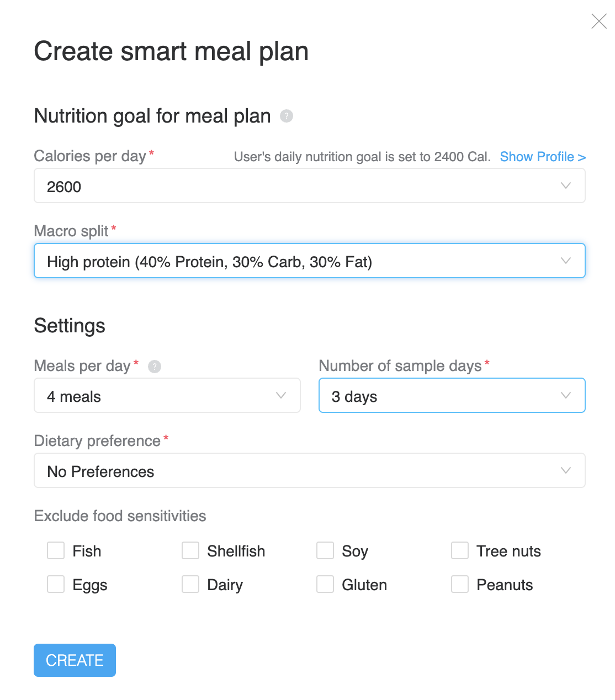This screenshot has height=700, width=615.
Task: Check the Eggs sensitivity box
Action: pyautogui.click(x=56, y=584)
